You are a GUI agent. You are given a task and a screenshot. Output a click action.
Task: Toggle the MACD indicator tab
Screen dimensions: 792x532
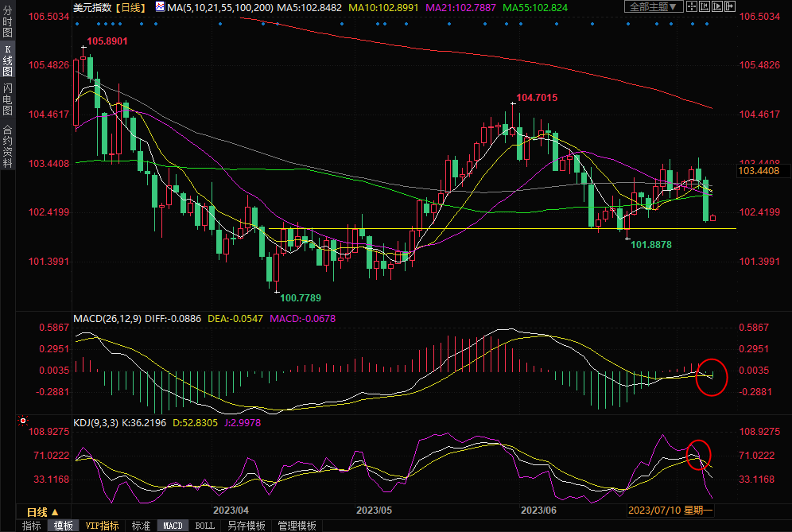click(x=173, y=526)
